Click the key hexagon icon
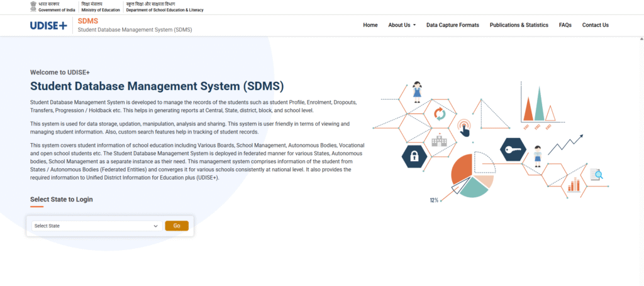 [513, 149]
